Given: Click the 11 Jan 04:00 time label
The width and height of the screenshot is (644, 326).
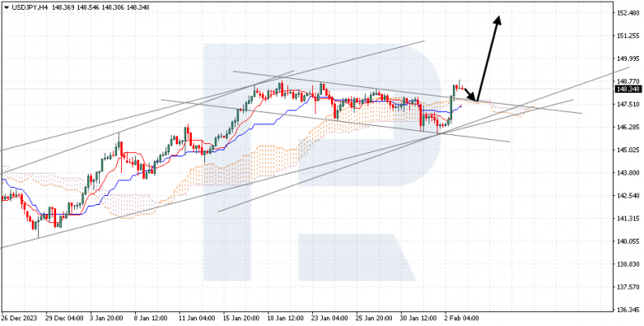Looking at the screenshot, I should coord(196,319).
